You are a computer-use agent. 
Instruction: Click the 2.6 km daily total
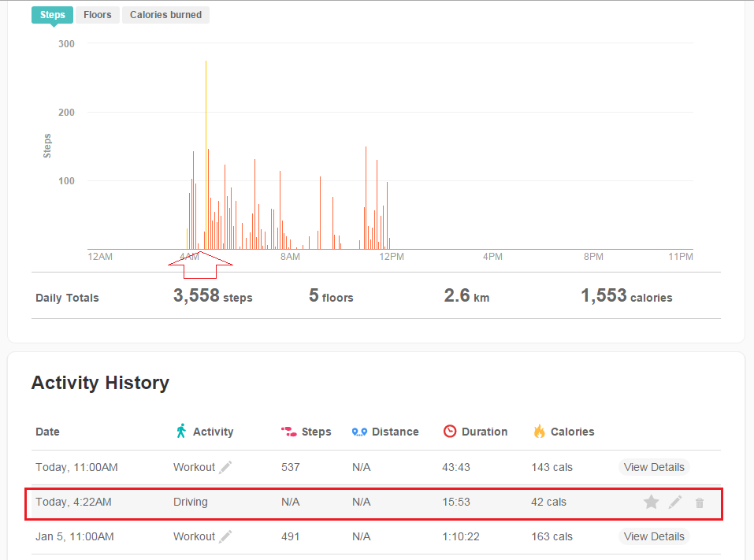click(x=467, y=296)
